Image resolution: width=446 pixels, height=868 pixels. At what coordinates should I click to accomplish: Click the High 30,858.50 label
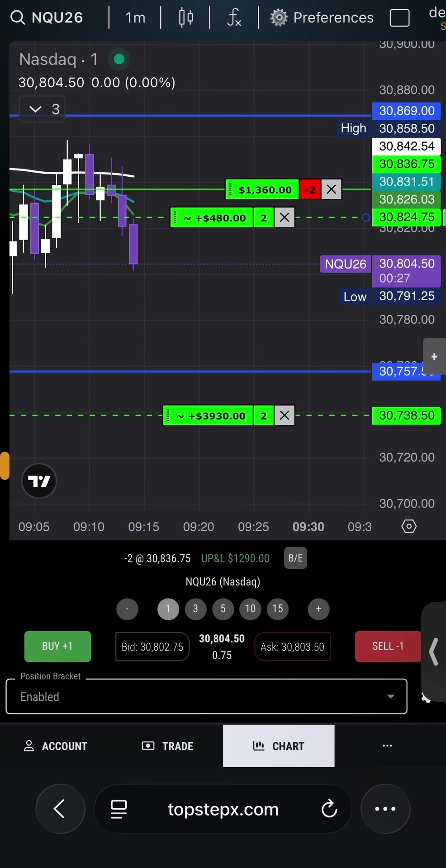[x=388, y=128]
